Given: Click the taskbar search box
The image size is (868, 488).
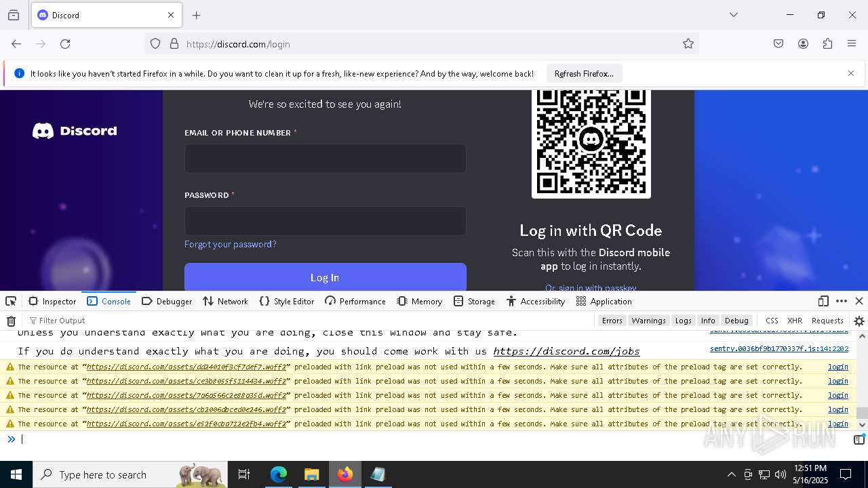Looking at the screenshot, I should pos(131,474).
